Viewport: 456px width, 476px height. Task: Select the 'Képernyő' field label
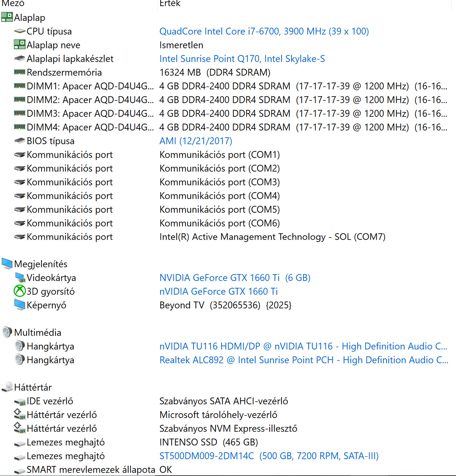(47, 305)
